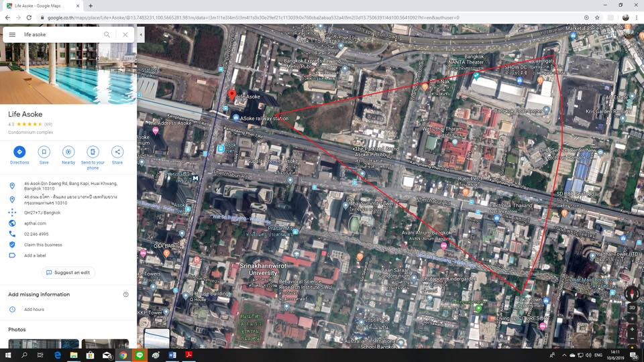Screen dimensions: 644x362
Task: Open a new browser tab
Action: (x=91, y=6)
